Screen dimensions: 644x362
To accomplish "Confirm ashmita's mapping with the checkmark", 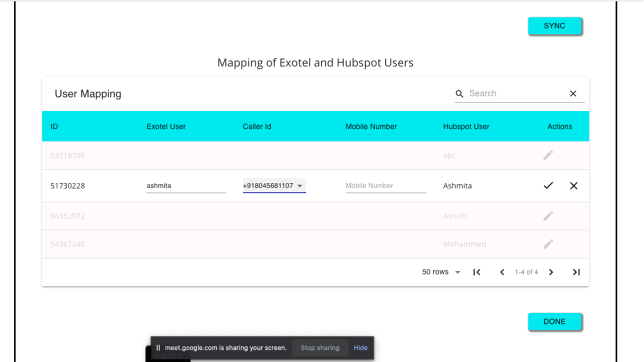I will [x=548, y=186].
